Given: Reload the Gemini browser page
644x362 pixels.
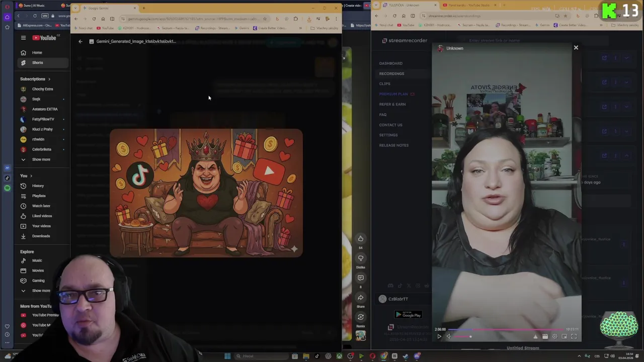Looking at the screenshot, I should 94,19.
